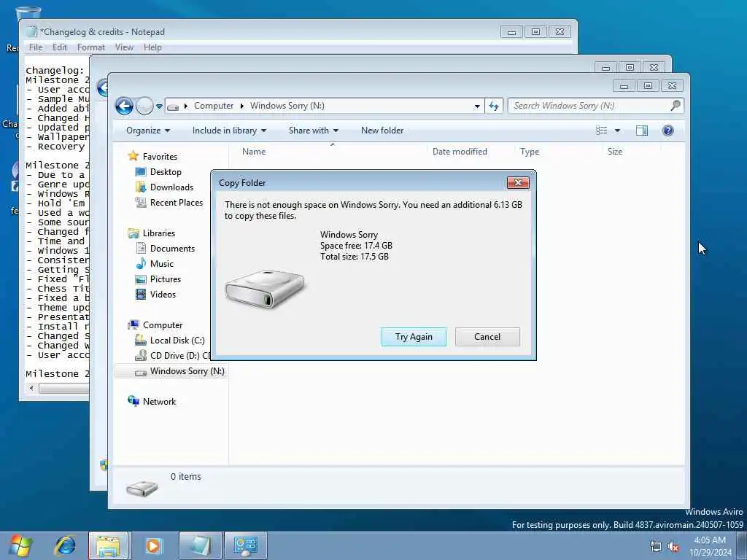Sort by the Name column header
Screen dimensions: 747x560
[253, 152]
